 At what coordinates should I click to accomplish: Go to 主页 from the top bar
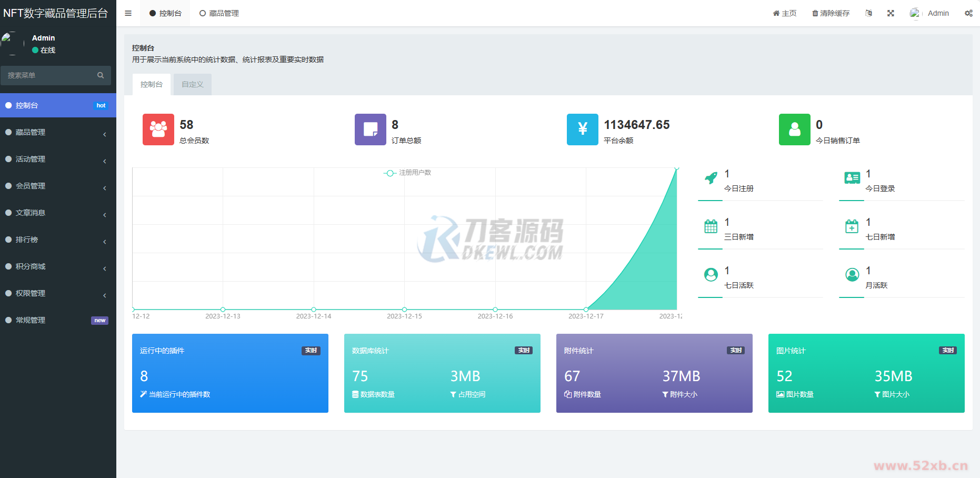[784, 13]
